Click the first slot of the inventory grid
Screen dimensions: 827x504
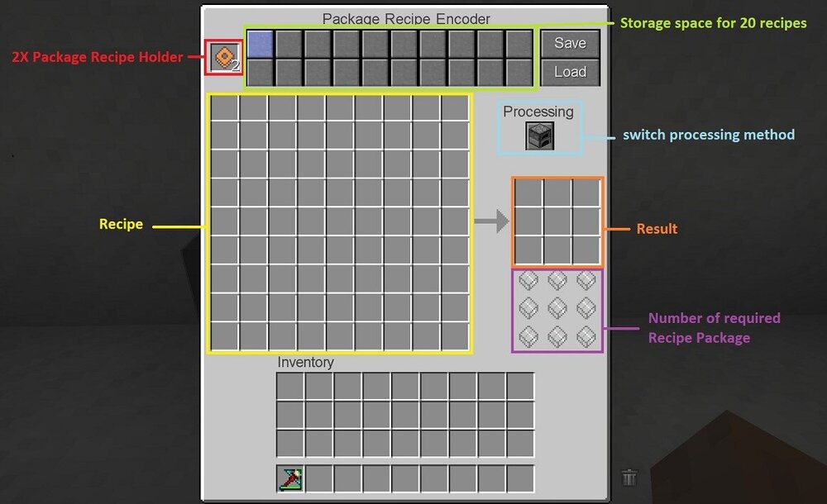point(290,387)
